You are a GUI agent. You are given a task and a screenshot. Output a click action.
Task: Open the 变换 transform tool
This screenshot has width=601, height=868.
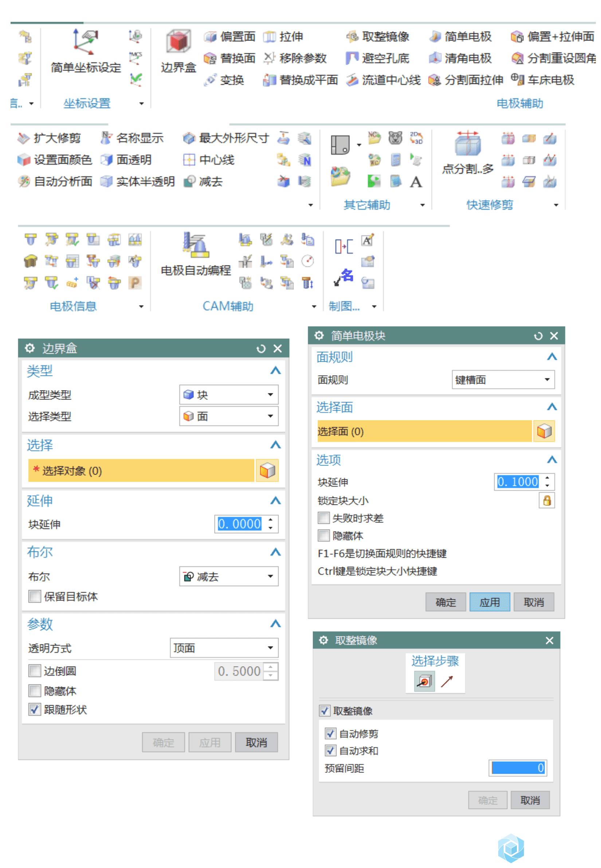224,80
